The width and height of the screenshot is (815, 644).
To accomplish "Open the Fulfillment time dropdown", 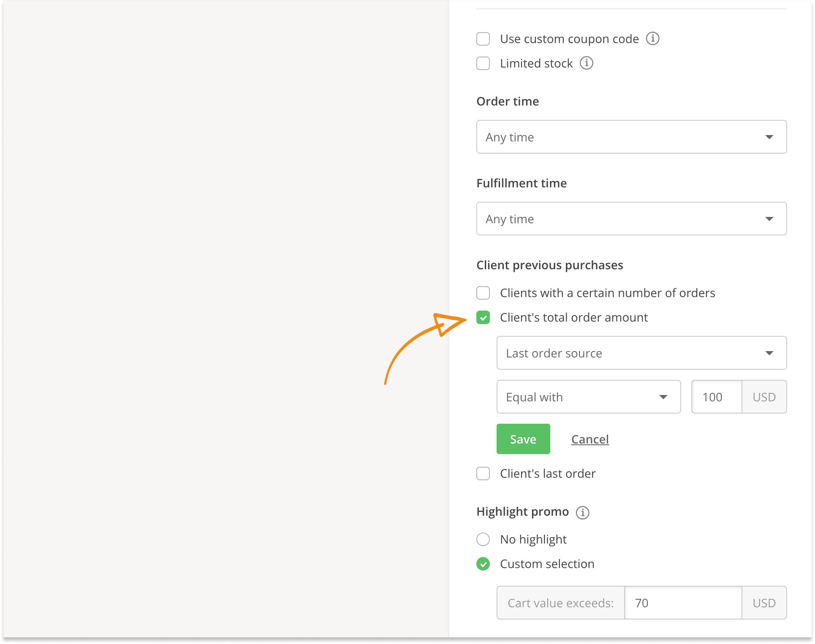I will point(631,219).
